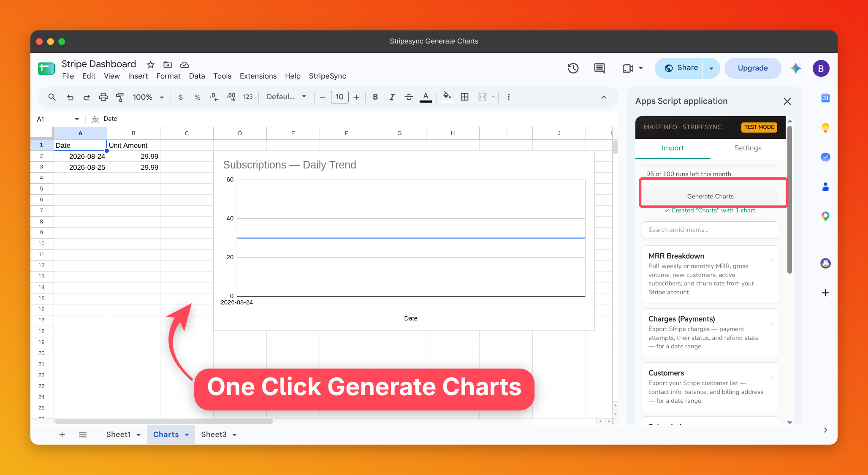Toggle italic formatting
This screenshot has height=475, width=868.
pyautogui.click(x=392, y=97)
